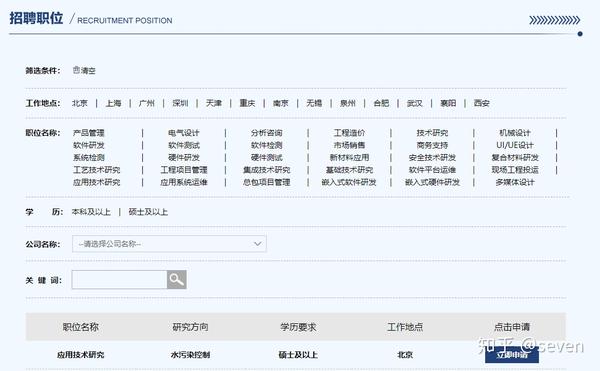
Task: Select the 电气设计 position filter
Action: (184, 133)
